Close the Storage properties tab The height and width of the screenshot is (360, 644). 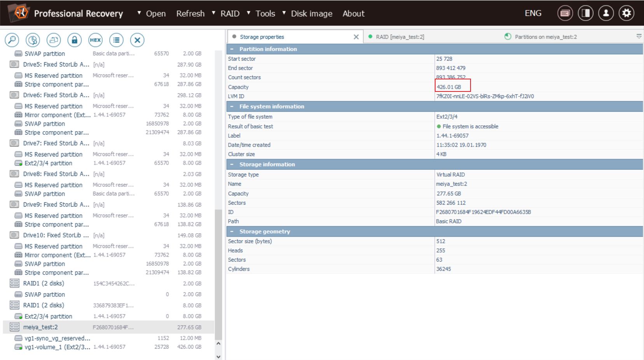(356, 37)
